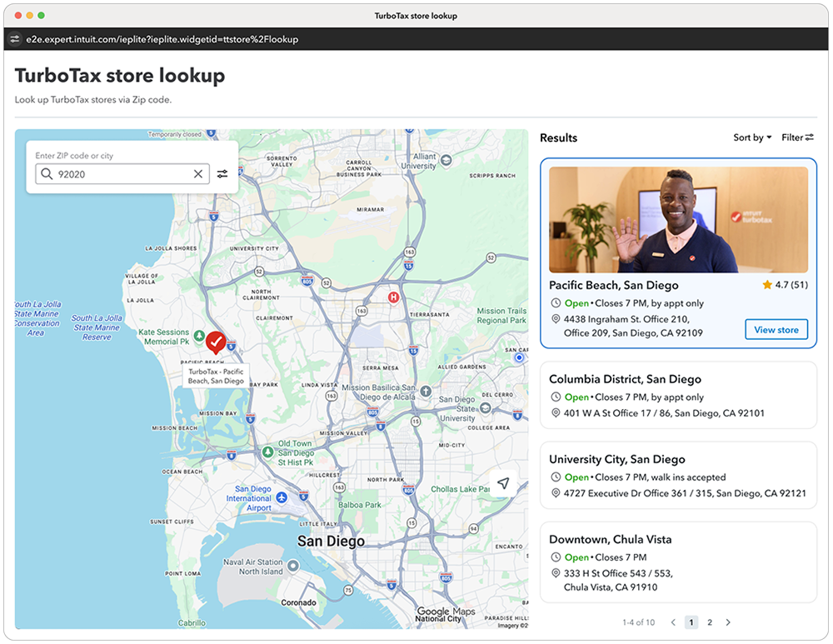Click the Balboa Park label on map
This screenshot has width=833, height=644.
[360, 505]
